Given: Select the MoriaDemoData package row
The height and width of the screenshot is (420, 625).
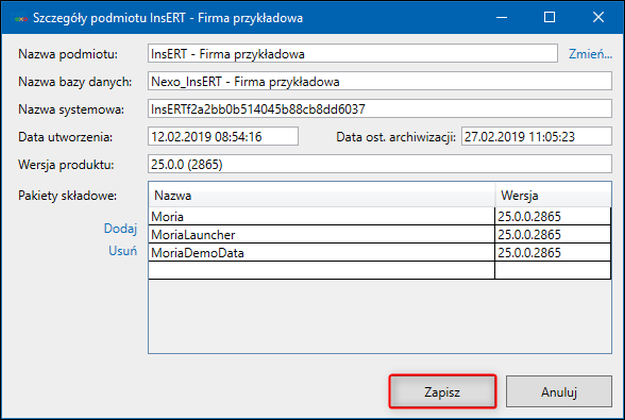Looking at the screenshot, I should (321, 253).
